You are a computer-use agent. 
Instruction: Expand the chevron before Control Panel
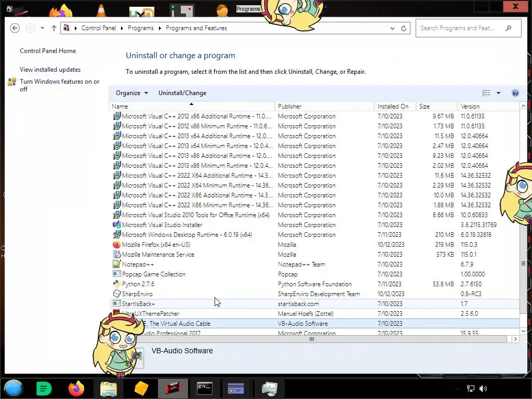click(75, 28)
